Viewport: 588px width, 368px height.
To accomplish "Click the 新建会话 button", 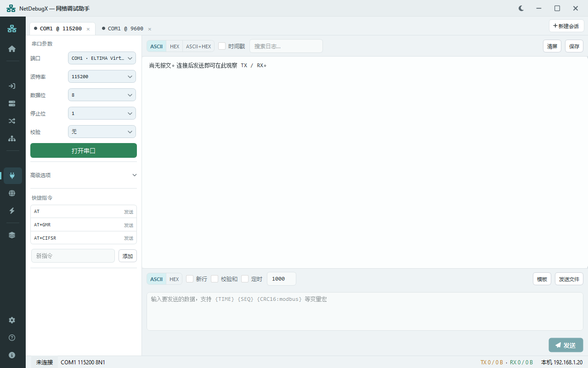I will [566, 26].
